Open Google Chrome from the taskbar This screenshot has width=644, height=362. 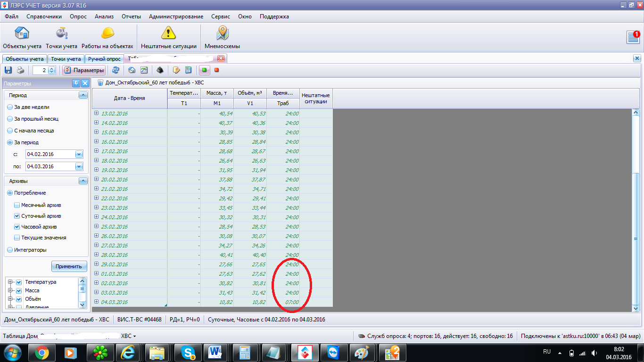coord(41,353)
